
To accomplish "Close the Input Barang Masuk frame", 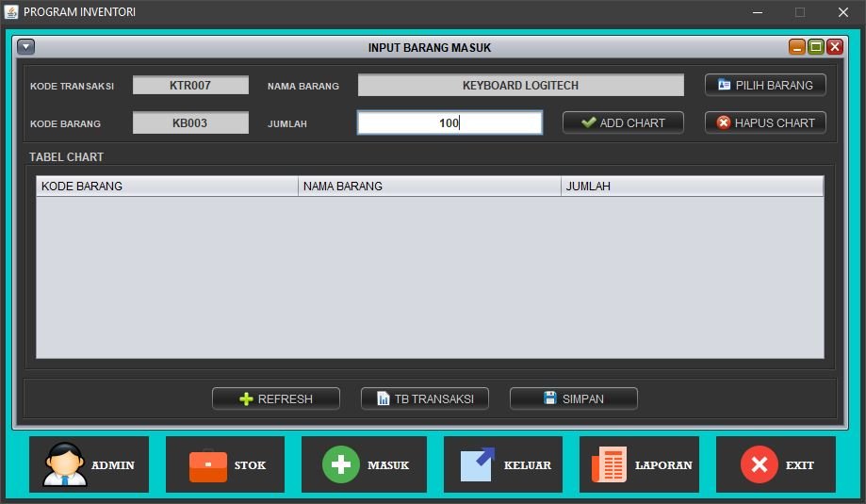I will tap(835, 47).
